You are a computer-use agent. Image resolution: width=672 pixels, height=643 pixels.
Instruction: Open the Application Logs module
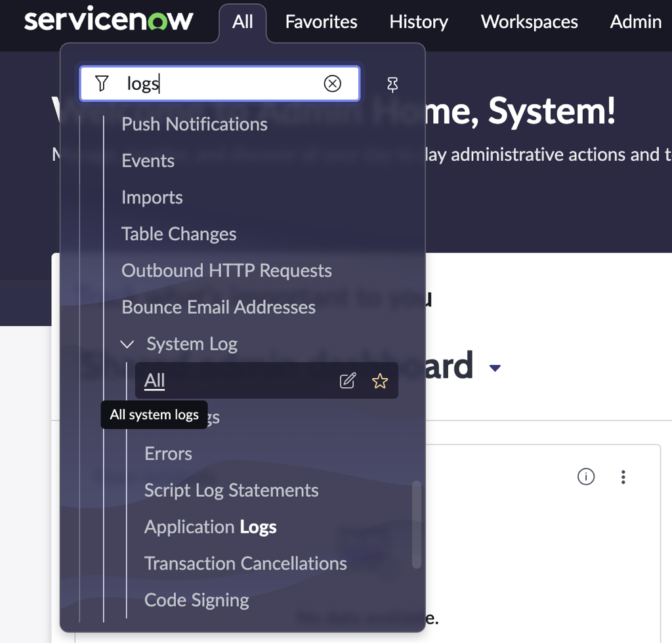pos(211,527)
